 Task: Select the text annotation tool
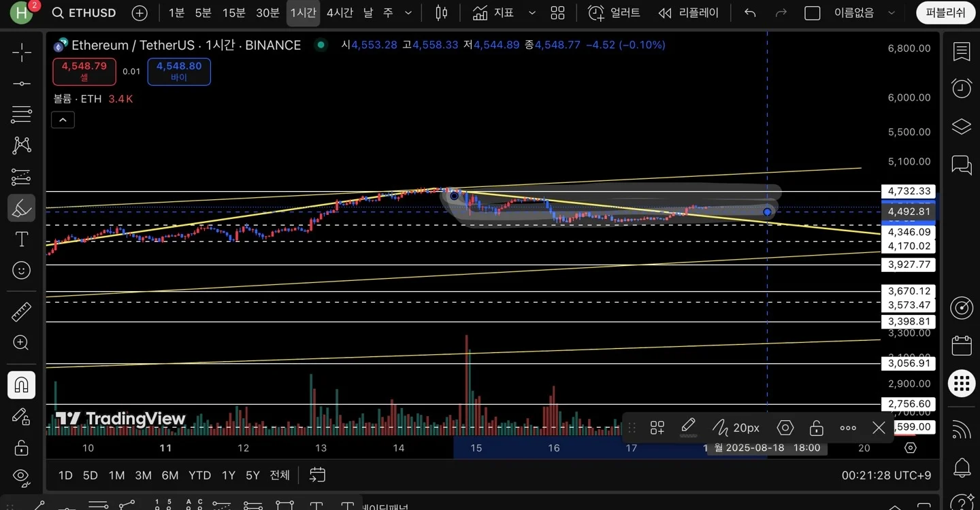(x=21, y=239)
